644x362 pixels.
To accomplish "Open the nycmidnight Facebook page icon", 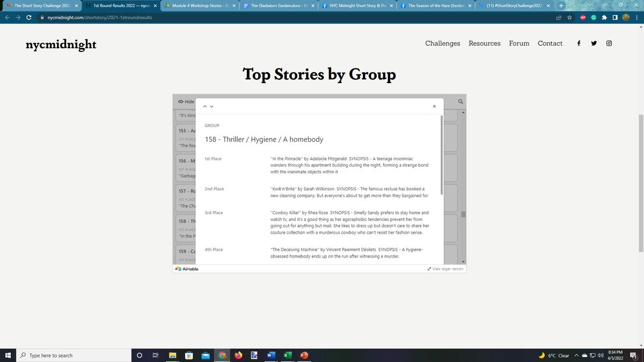I will (579, 43).
